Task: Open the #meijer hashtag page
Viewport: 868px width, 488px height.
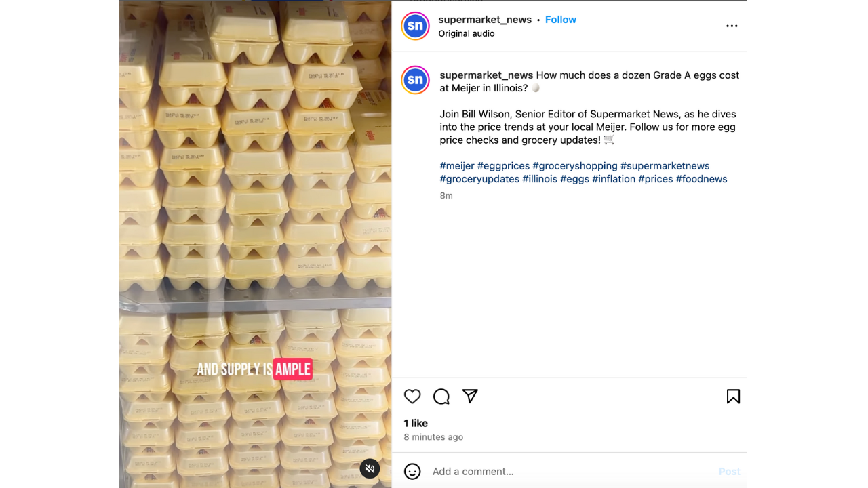Action: [x=456, y=165]
